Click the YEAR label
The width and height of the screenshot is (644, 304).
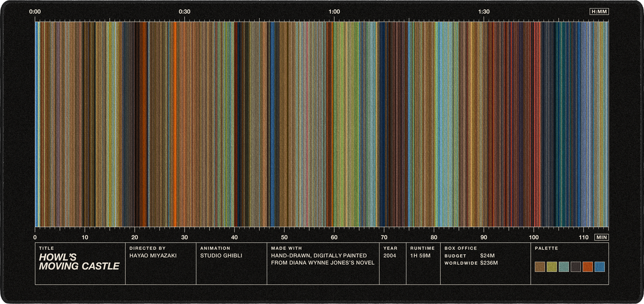tap(390, 248)
